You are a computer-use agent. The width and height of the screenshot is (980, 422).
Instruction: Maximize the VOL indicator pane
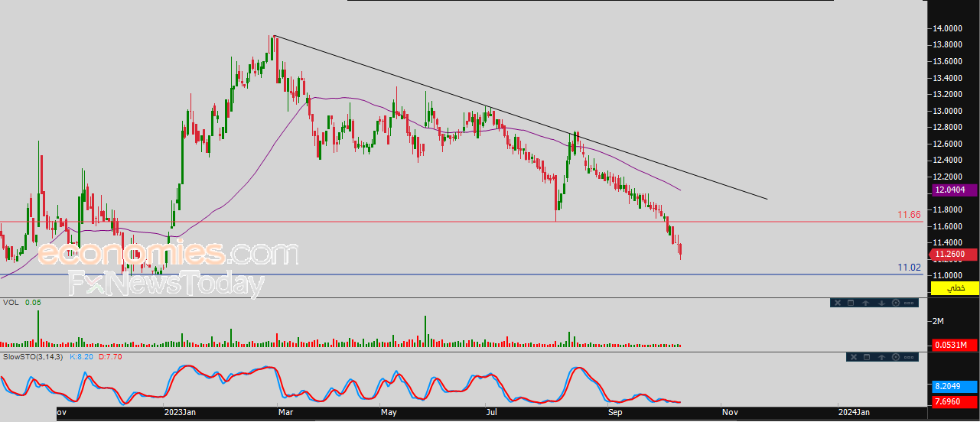pos(851,303)
